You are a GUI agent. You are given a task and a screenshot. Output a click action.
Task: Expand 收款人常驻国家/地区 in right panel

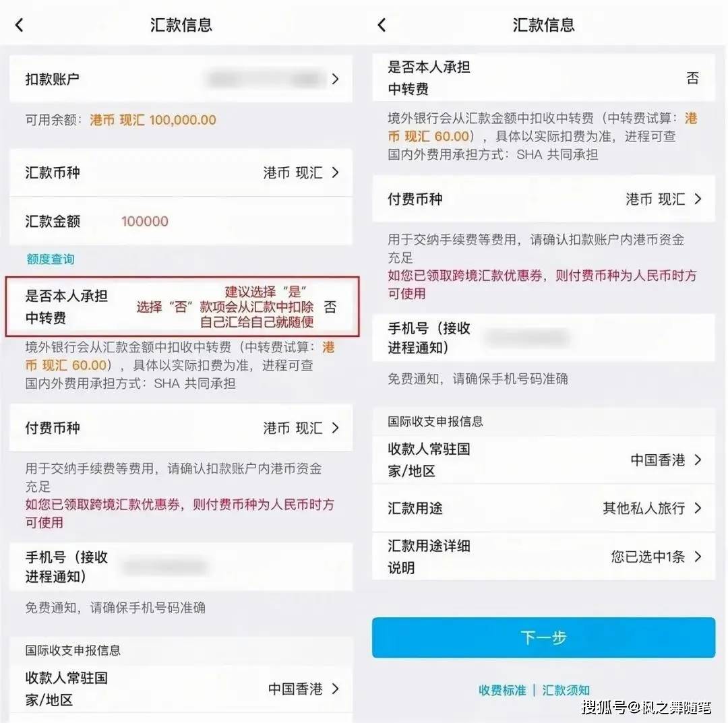point(543,460)
